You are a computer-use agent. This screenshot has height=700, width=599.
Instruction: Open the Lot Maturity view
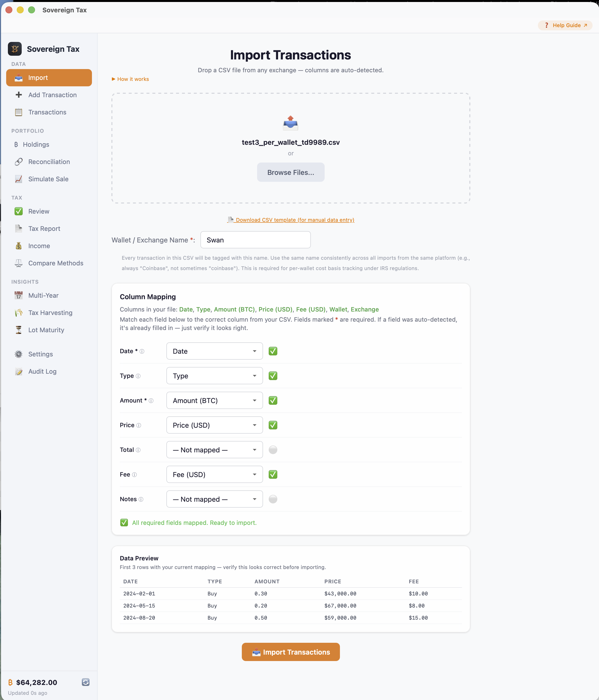[x=46, y=330]
